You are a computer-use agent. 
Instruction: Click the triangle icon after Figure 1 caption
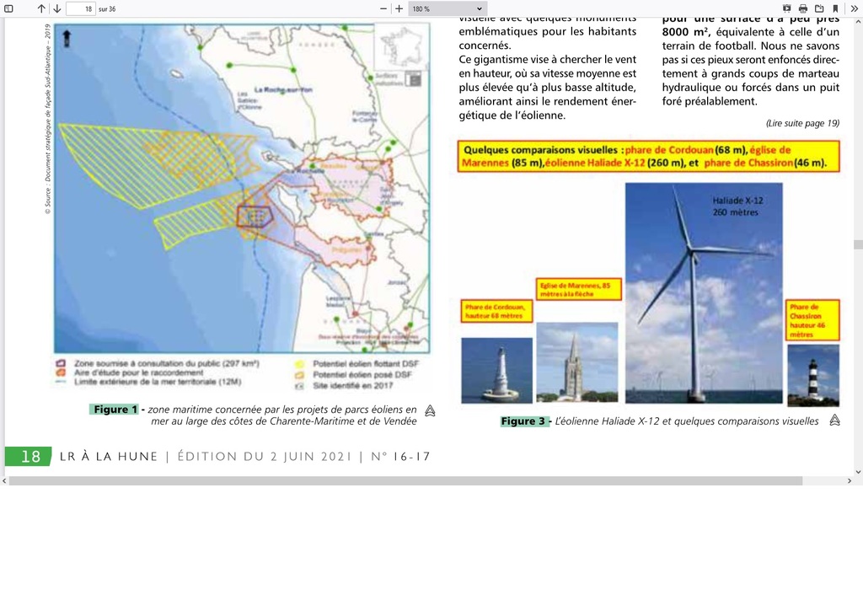(431, 410)
